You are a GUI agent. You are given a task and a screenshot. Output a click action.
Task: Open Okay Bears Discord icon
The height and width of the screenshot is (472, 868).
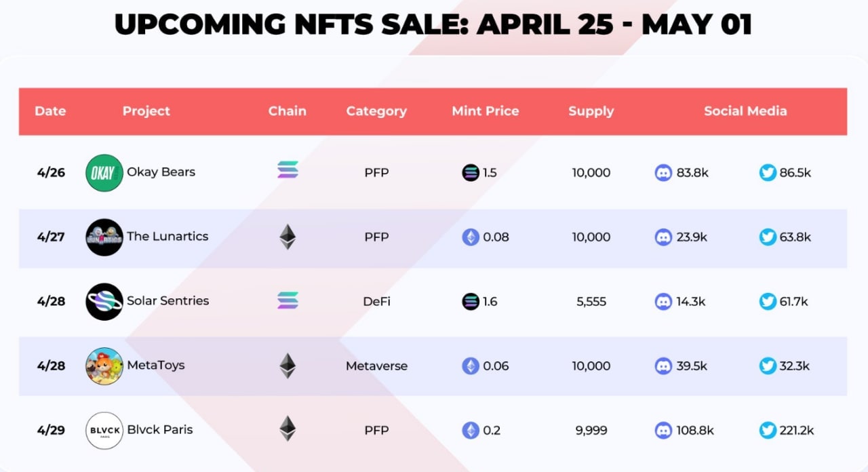[x=663, y=172]
